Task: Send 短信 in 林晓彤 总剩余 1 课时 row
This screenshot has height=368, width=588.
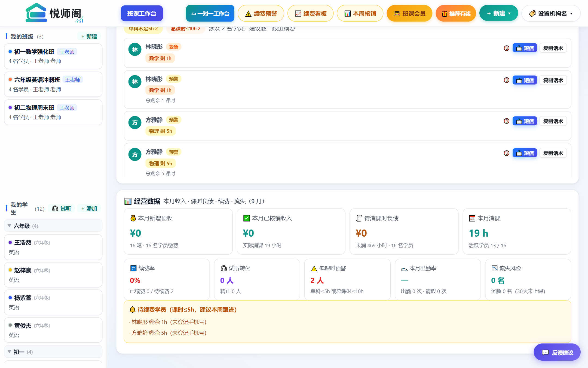Action: coord(525,80)
